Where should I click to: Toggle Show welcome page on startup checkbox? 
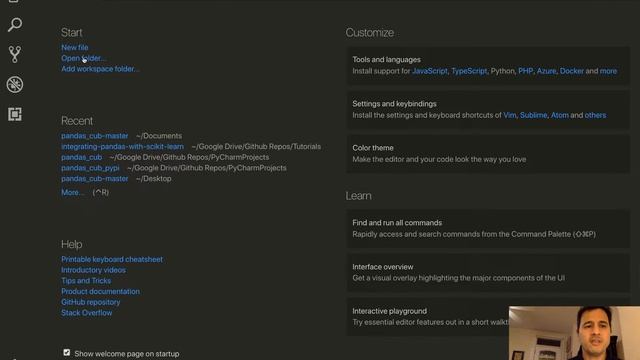click(x=67, y=353)
